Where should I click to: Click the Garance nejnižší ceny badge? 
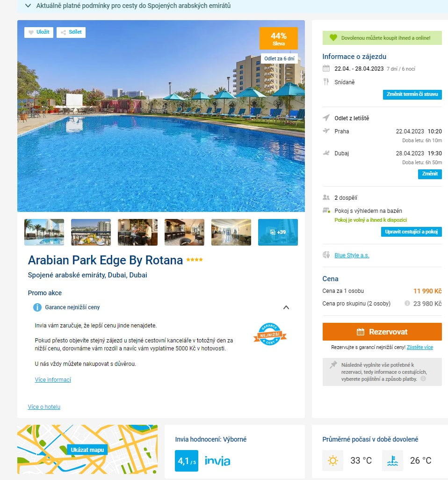(x=270, y=335)
